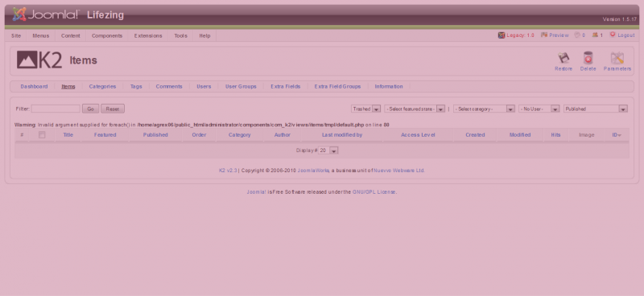Screen dimensions: 644x296
Task: Click into the Filter text field
Action: pos(56,109)
